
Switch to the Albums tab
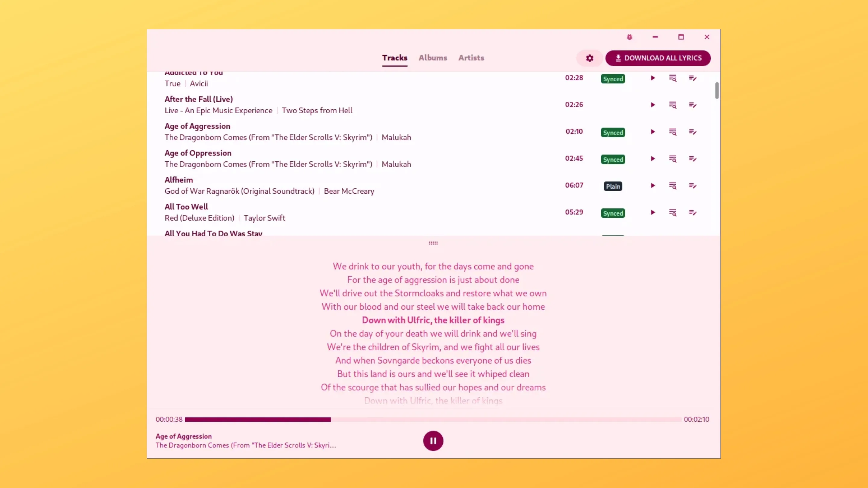click(x=433, y=58)
